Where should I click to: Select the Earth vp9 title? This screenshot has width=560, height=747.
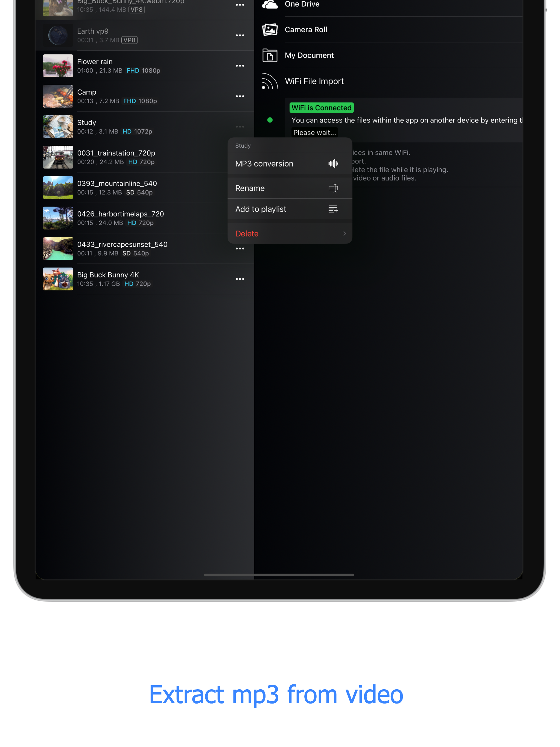pos(93,31)
